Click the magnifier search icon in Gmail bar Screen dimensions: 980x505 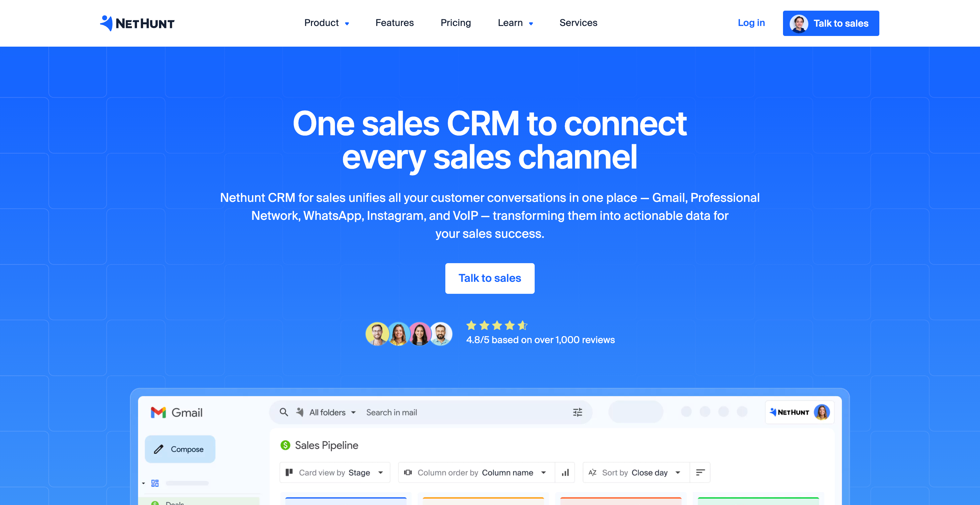284,412
